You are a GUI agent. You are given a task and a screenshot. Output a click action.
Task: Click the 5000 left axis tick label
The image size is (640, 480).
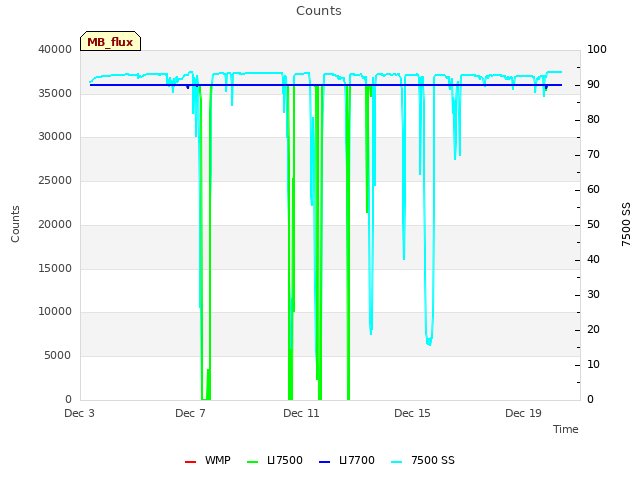pos(58,356)
